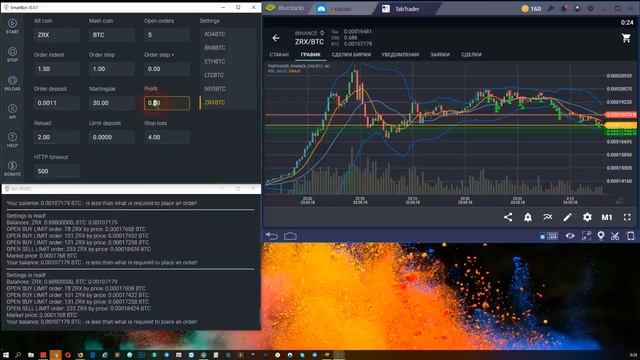Switch to the УВЕДОМЛЕНИЯ tab

click(x=400, y=54)
